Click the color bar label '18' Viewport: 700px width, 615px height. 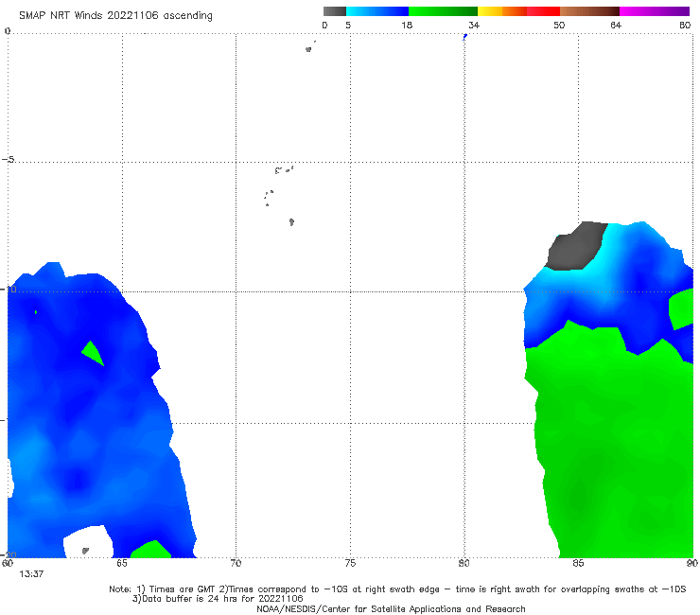coord(407,25)
